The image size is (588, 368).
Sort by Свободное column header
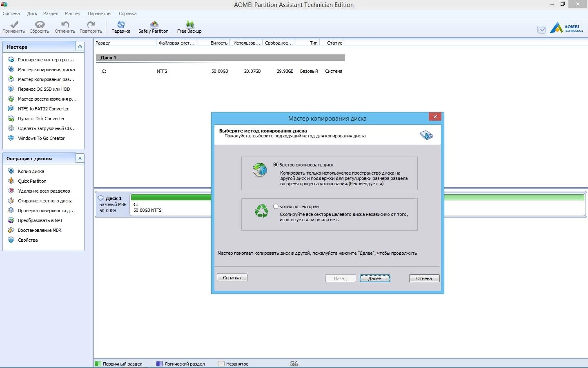point(279,43)
